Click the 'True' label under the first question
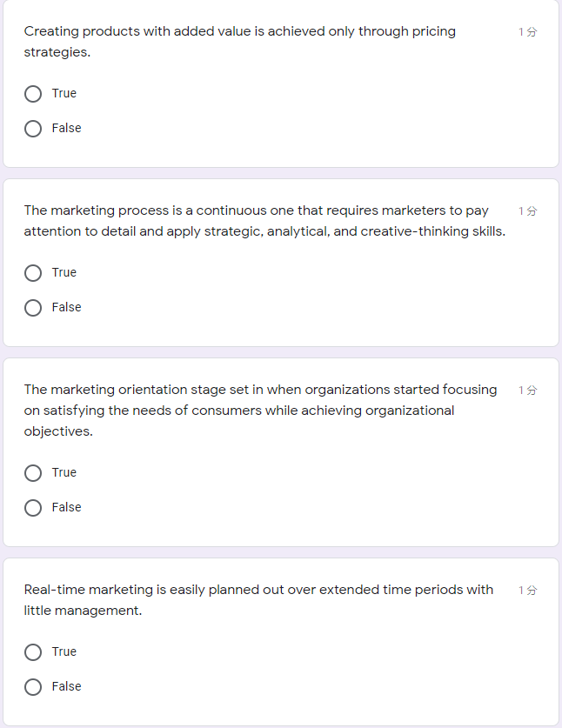Screen dimensions: 562x728 click(64, 93)
